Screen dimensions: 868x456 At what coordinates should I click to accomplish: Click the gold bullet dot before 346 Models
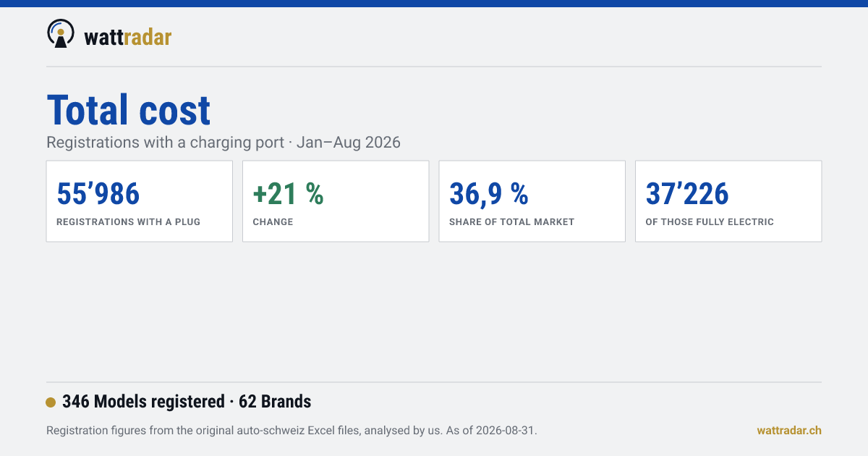(x=51, y=402)
